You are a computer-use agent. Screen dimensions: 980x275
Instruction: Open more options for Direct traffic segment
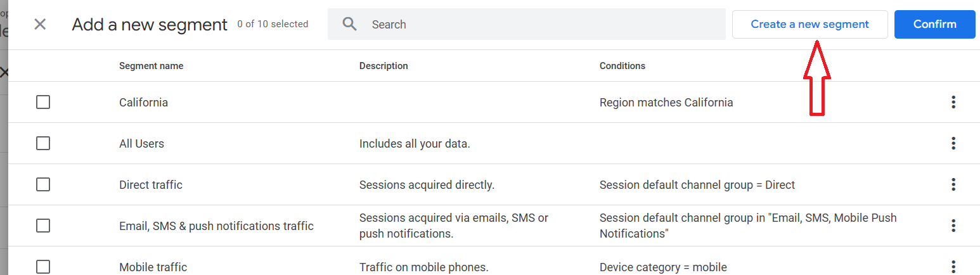click(953, 184)
